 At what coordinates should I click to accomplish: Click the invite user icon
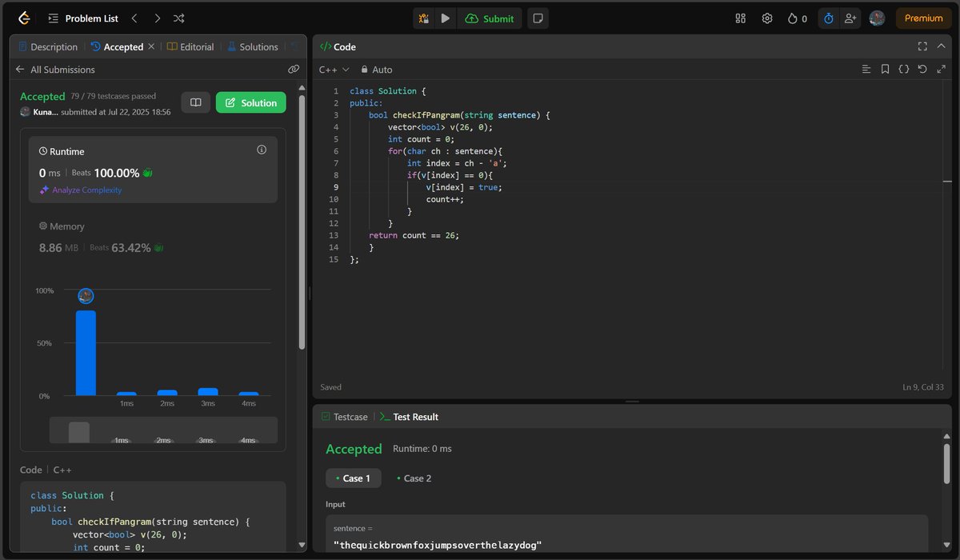(x=850, y=18)
